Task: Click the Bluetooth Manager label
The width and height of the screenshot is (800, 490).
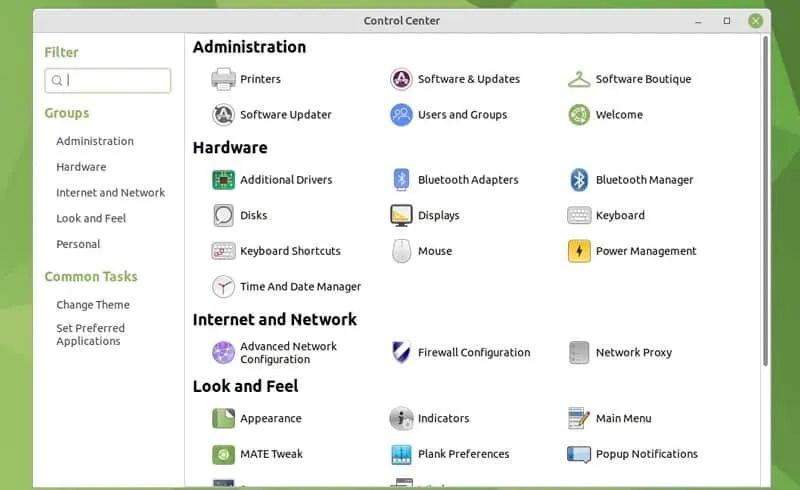Action: (644, 180)
